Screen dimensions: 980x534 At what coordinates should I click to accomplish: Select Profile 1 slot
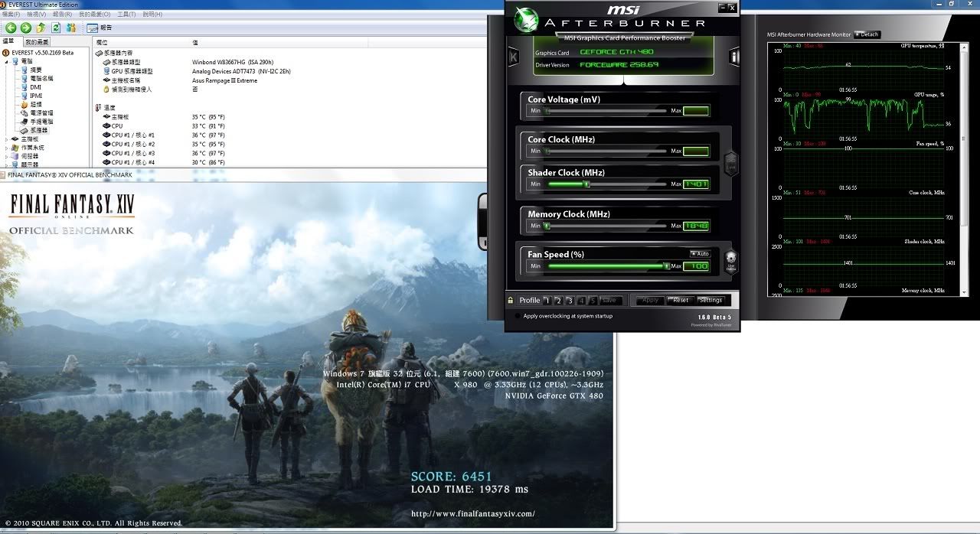(547, 301)
